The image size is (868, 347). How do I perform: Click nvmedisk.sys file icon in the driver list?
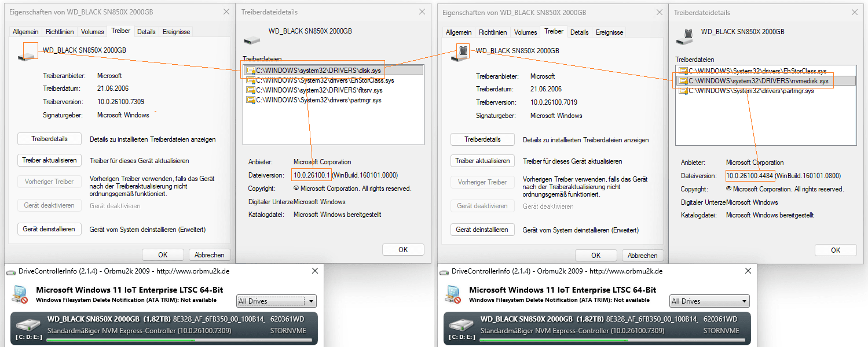point(683,80)
